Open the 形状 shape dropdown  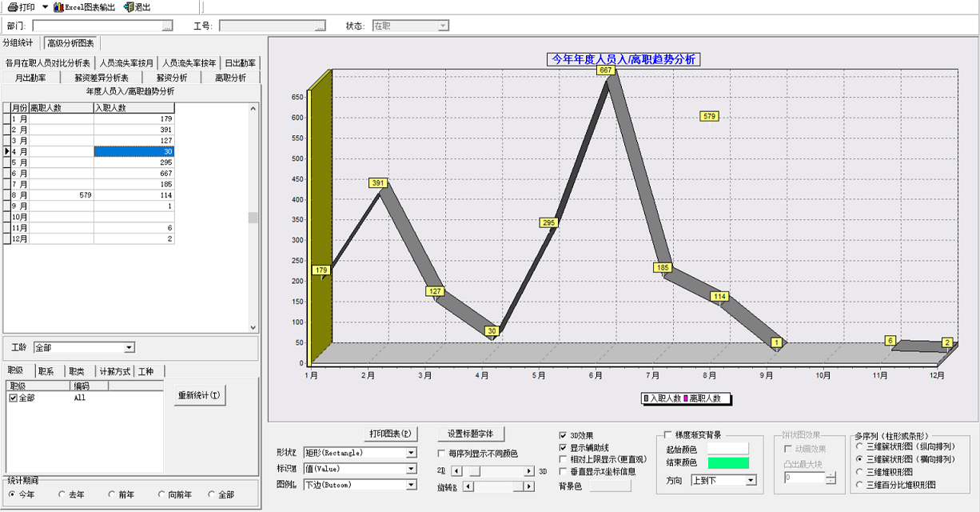tap(412, 453)
